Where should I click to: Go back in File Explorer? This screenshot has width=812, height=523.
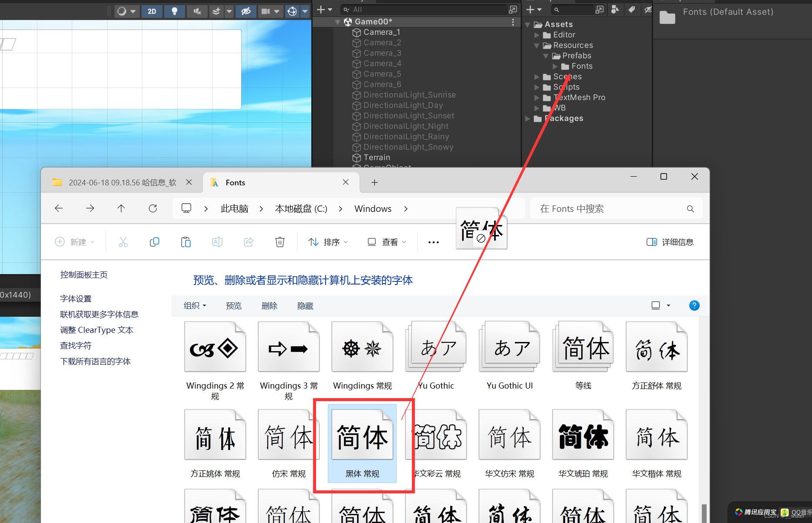coord(59,208)
